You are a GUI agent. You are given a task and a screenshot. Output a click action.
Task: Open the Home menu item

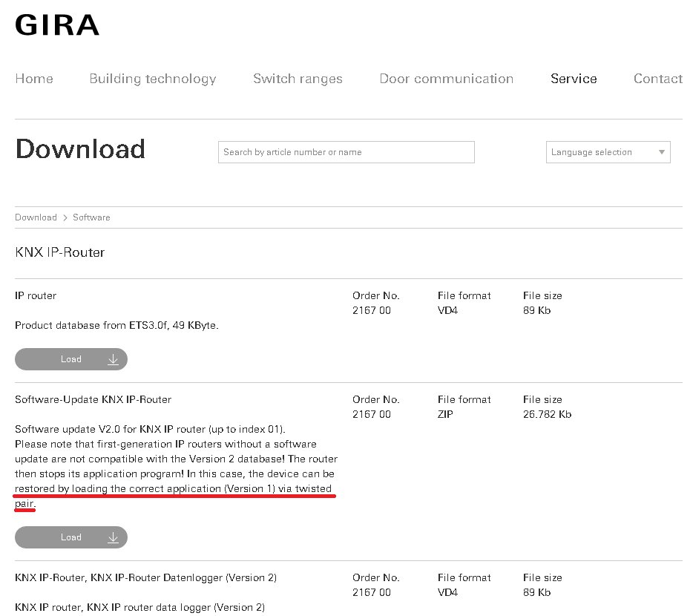(x=34, y=79)
